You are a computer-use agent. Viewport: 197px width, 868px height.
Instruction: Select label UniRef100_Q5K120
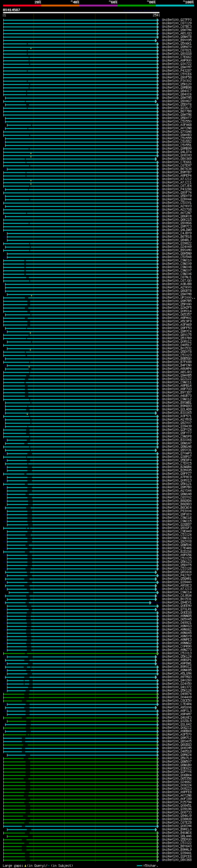point(176,84)
